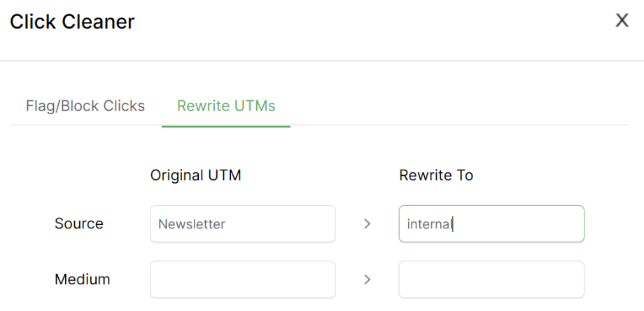This screenshot has width=644, height=311.
Task: Click the gray line under the tab strip
Action: click(x=455, y=125)
